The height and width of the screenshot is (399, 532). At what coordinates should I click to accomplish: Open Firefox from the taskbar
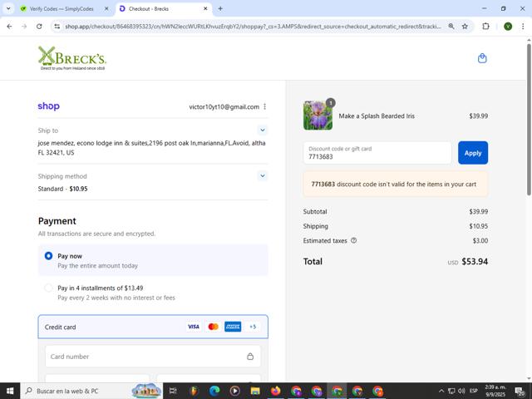point(275,391)
